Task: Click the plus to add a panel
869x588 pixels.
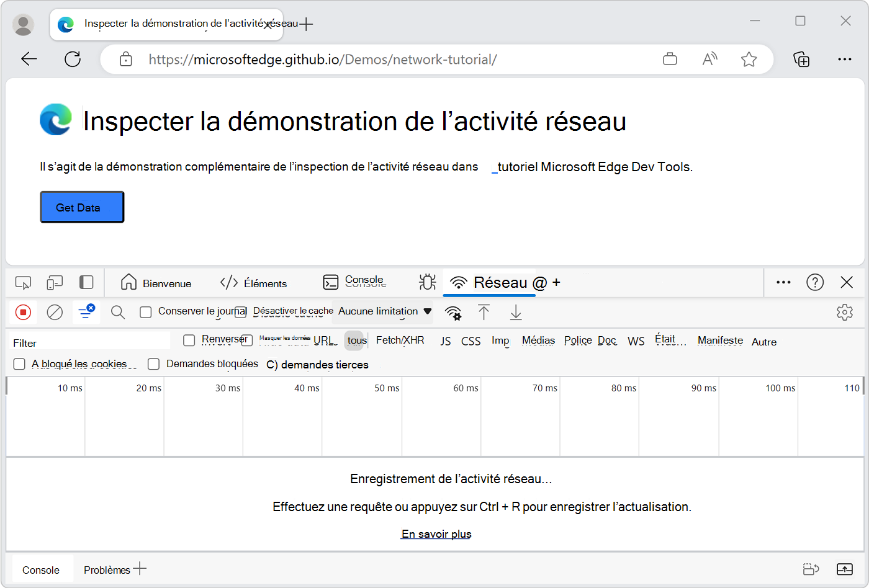Action: point(556,283)
